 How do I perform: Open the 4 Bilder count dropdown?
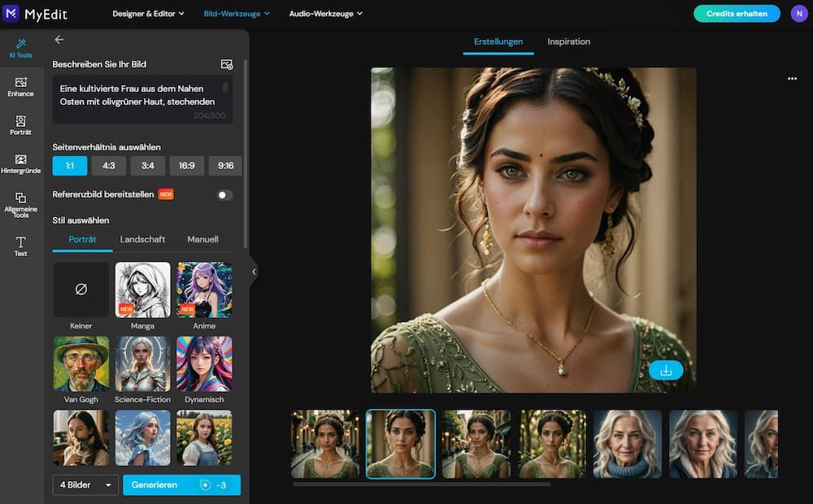coord(85,484)
